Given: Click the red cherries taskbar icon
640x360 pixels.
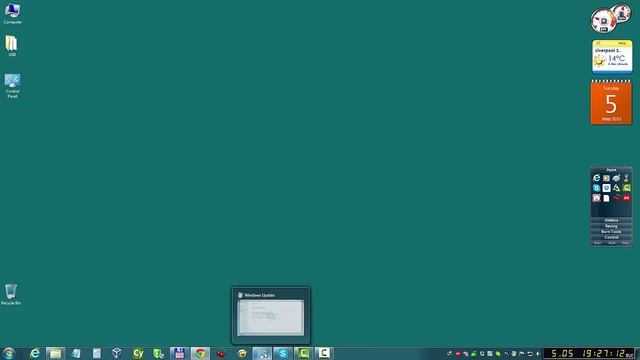Looking at the screenshot, I should (221, 353).
